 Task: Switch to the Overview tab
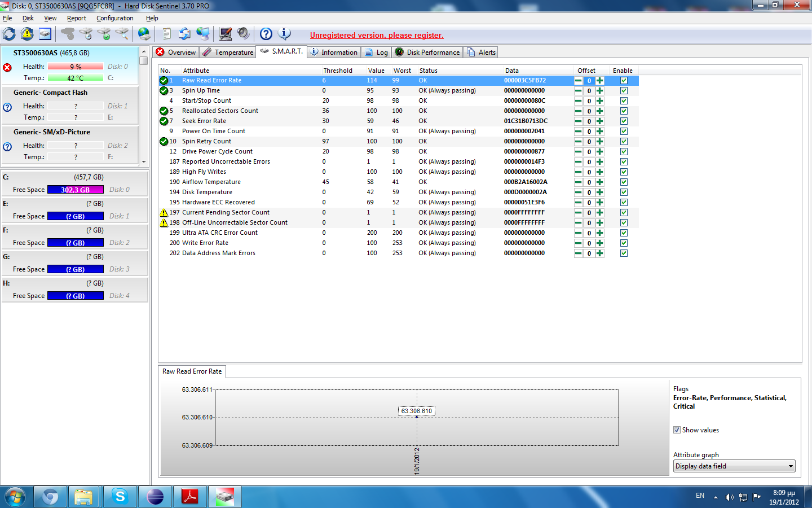[176, 52]
